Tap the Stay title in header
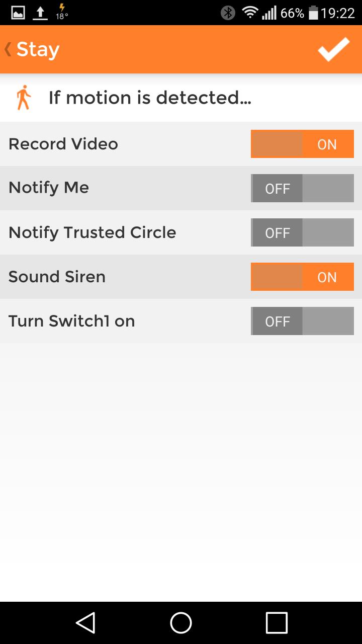 click(x=38, y=49)
